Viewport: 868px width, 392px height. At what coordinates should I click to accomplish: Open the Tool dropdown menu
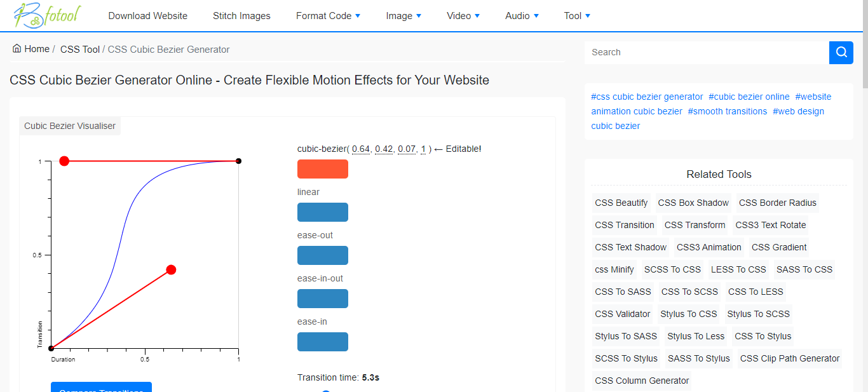[577, 16]
